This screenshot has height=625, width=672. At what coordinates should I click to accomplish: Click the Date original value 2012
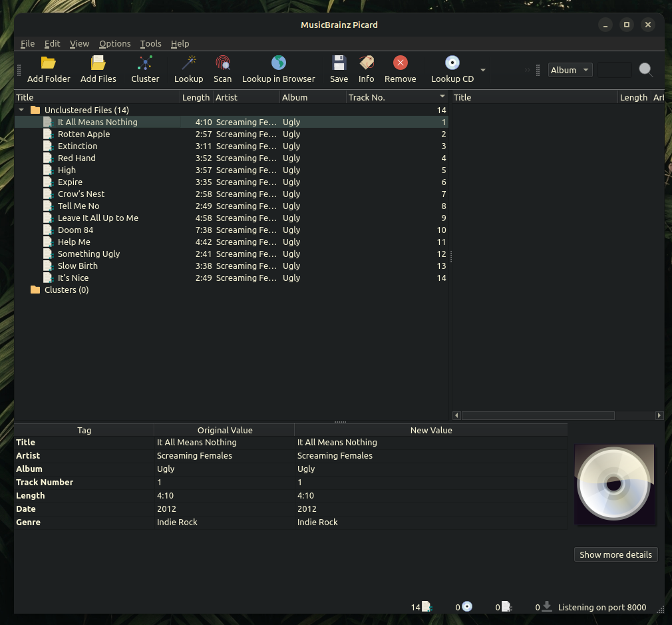point(166,509)
